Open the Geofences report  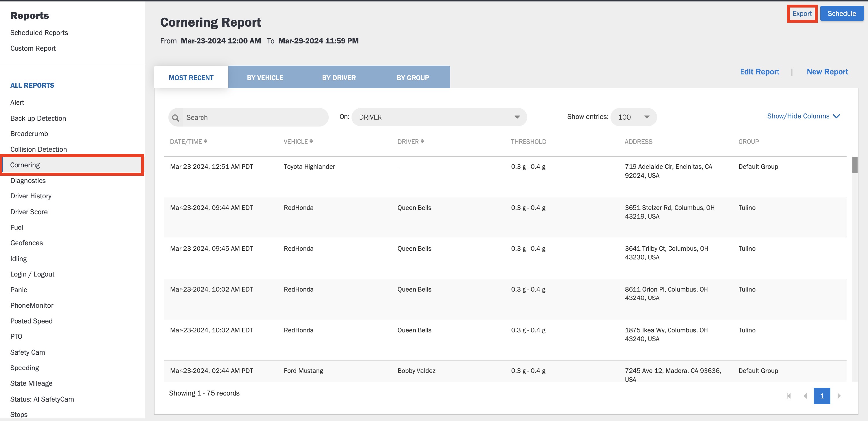27,243
